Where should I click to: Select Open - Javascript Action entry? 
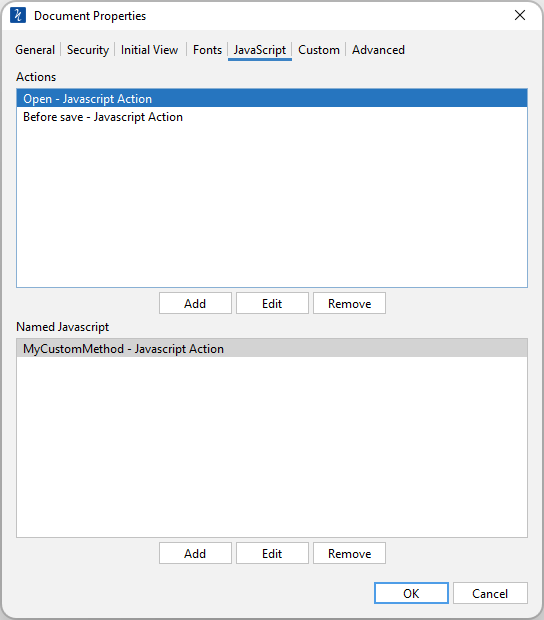(272, 98)
